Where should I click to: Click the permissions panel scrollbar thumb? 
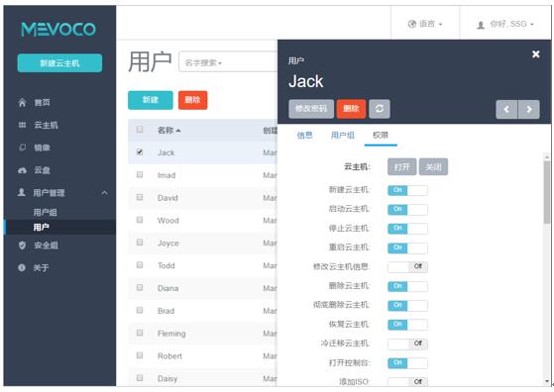click(x=547, y=192)
